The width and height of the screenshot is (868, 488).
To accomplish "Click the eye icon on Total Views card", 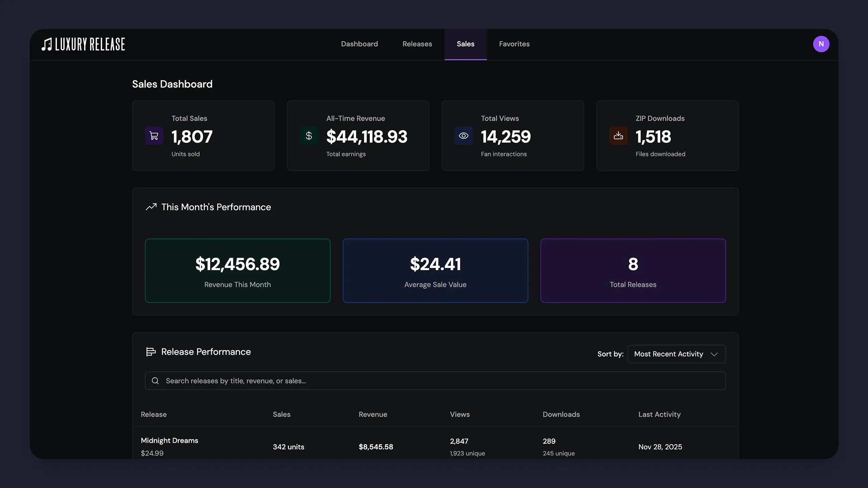I will [x=463, y=136].
